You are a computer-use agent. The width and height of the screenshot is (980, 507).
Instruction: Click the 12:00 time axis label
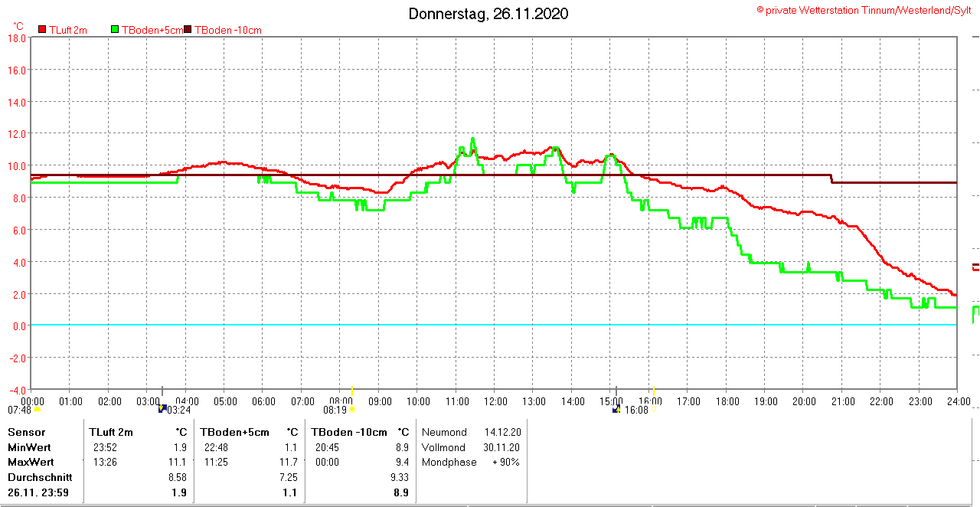pos(495,401)
